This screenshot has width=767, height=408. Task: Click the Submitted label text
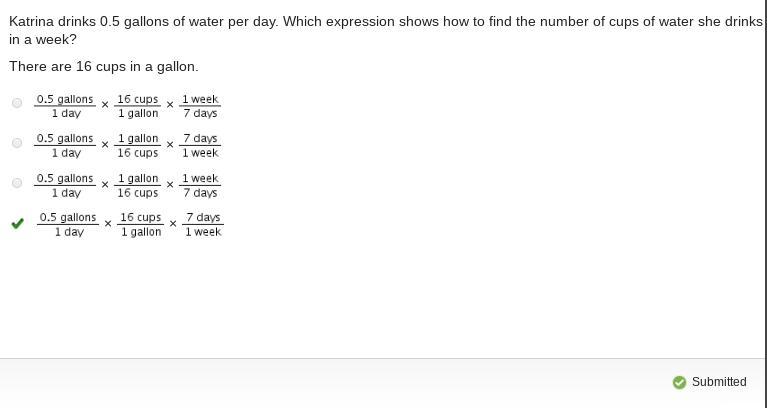(719, 382)
